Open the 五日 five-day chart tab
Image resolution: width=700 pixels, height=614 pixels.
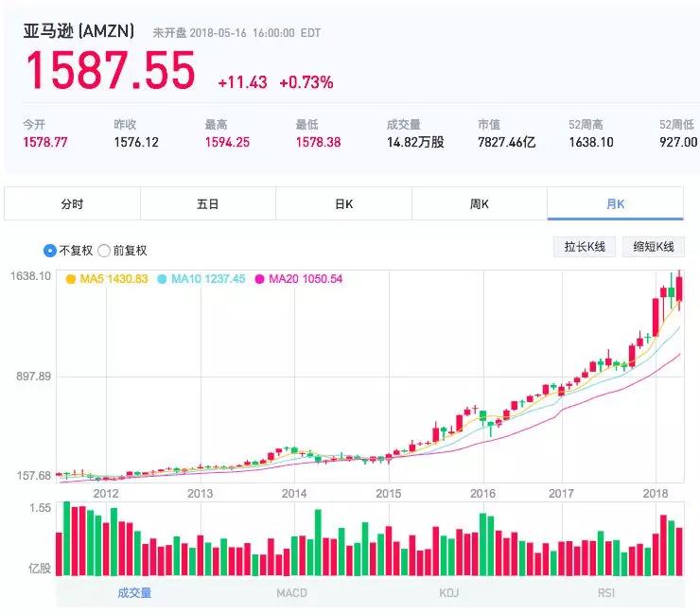tap(208, 203)
